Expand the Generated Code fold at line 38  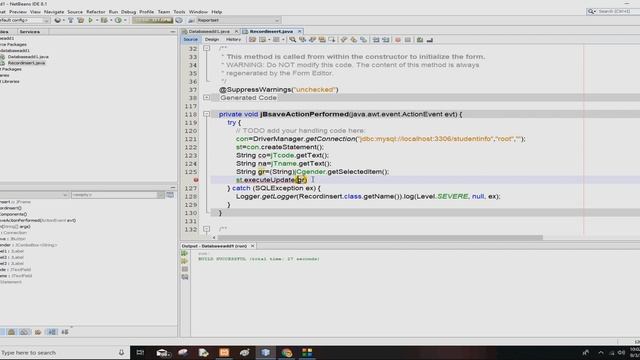click(207, 98)
